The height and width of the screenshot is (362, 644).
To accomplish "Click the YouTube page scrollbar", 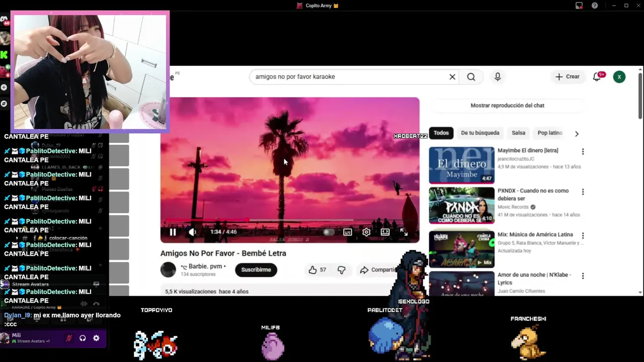I will click(x=640, y=96).
